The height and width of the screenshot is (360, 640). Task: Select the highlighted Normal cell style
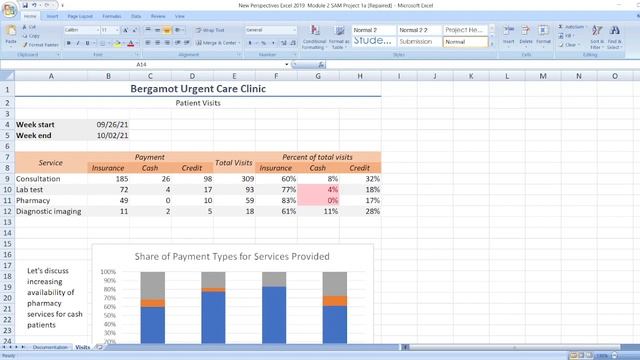coord(465,42)
